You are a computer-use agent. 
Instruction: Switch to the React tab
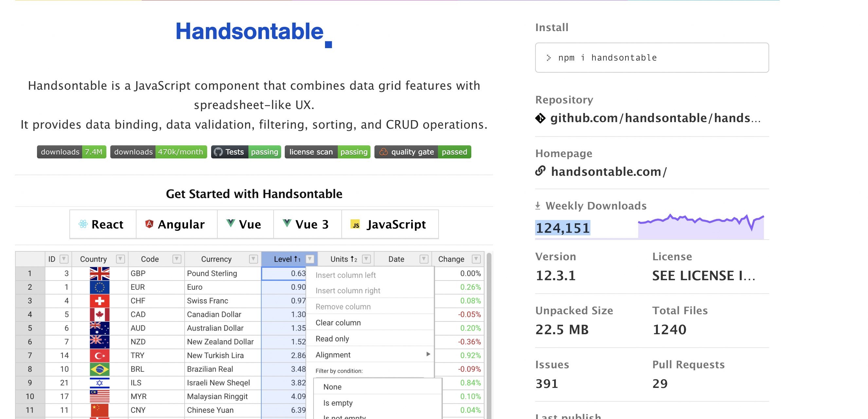[x=103, y=224]
